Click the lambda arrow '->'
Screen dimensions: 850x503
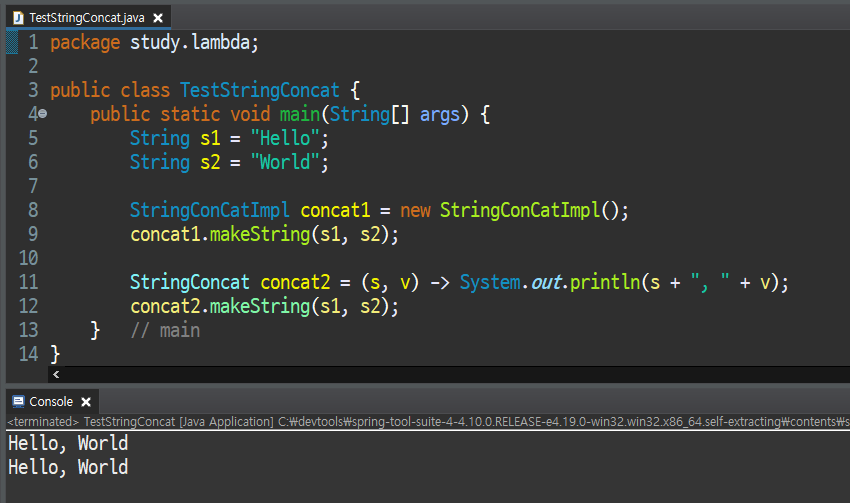click(440, 282)
